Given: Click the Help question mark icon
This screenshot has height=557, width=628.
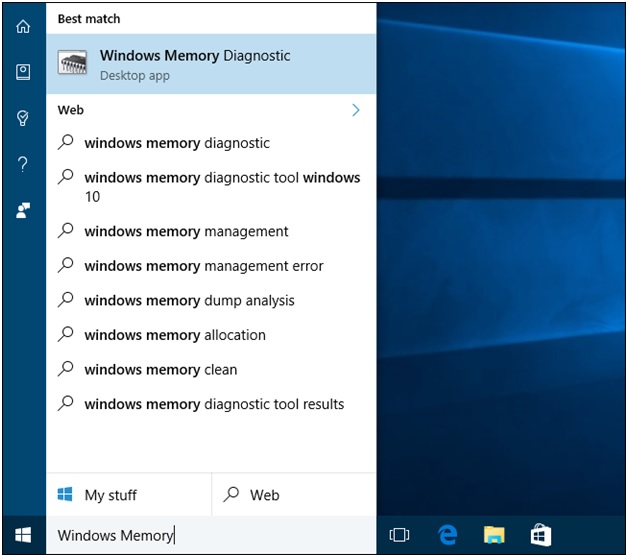Looking at the screenshot, I should (23, 164).
